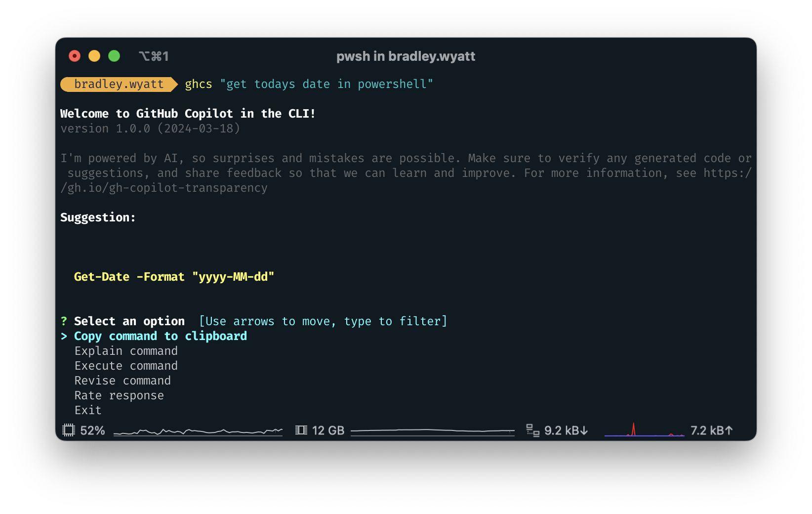Select 'Rate response' option
The width and height of the screenshot is (812, 514).
119,395
